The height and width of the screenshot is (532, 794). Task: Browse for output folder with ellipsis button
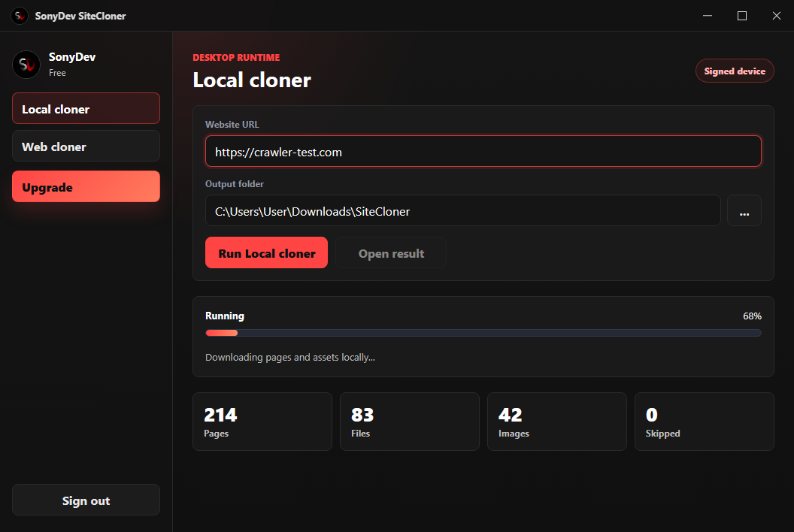[744, 210]
